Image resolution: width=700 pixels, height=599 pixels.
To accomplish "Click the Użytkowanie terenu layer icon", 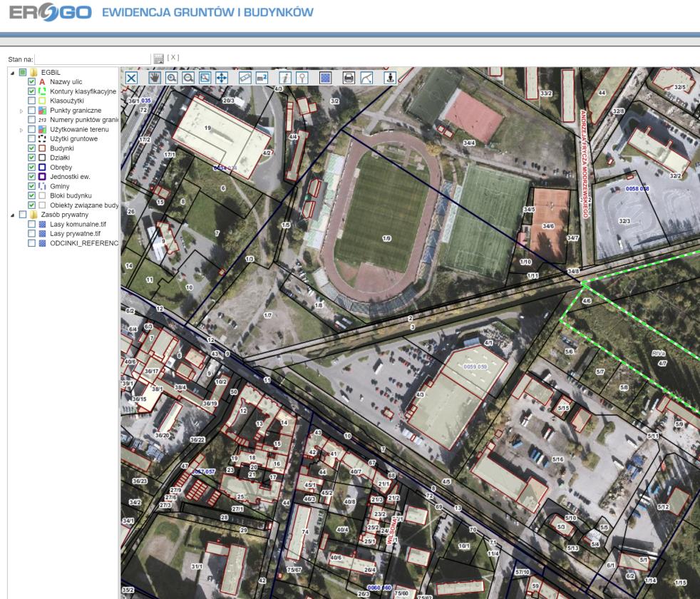I will point(42,130).
